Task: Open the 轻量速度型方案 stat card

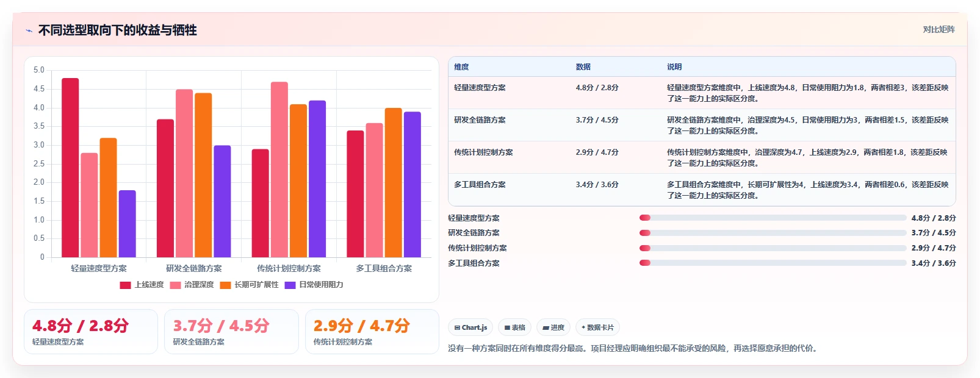Action: (91, 332)
